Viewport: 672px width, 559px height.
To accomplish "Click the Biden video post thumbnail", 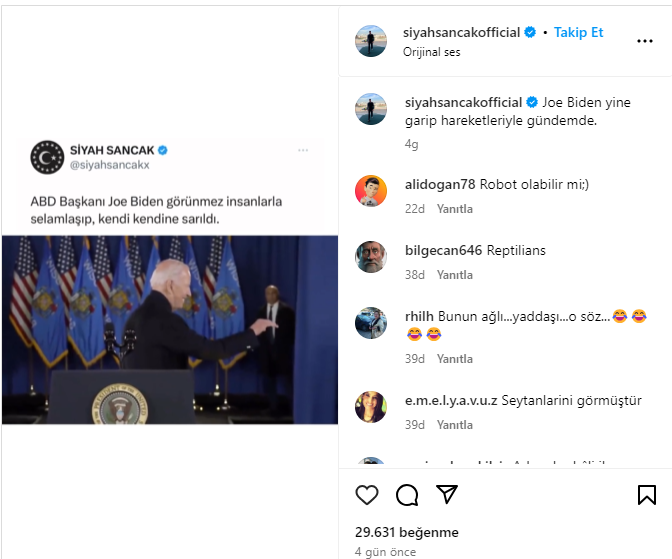I will coord(169,329).
